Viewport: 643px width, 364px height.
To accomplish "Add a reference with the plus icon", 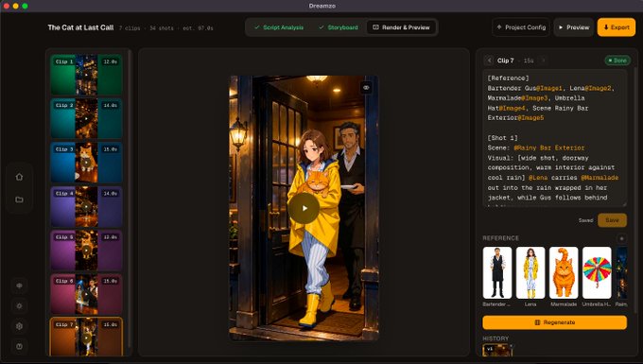I will pos(621,238).
